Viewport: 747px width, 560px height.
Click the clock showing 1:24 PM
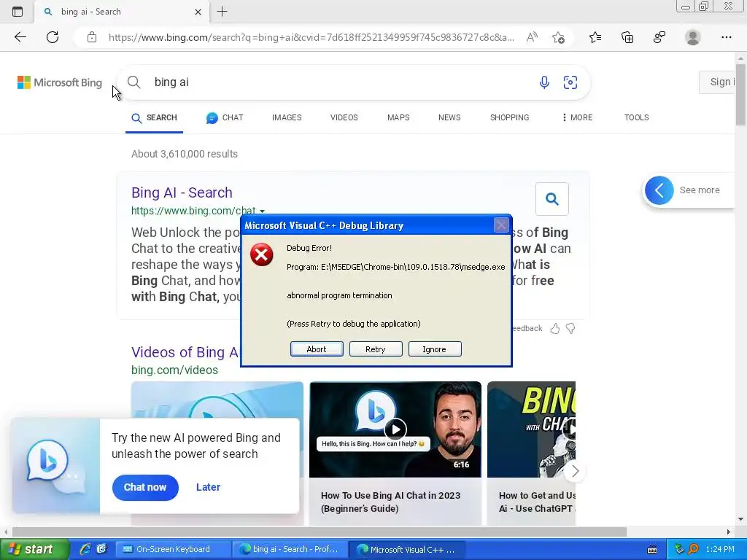tap(719, 550)
